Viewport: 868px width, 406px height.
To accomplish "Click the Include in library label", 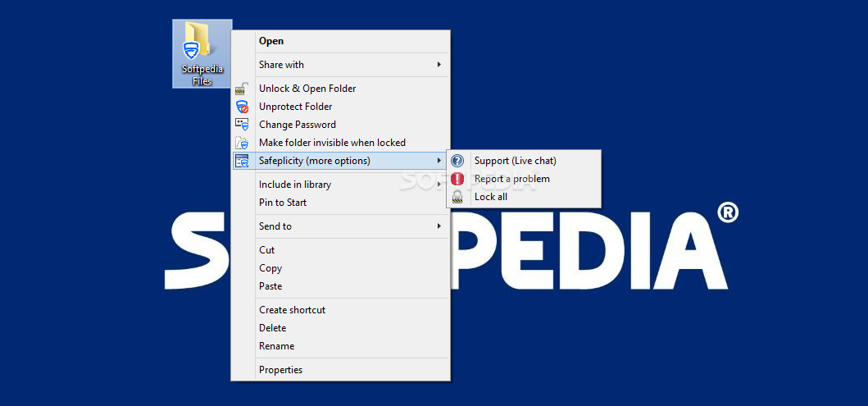I will click(295, 185).
